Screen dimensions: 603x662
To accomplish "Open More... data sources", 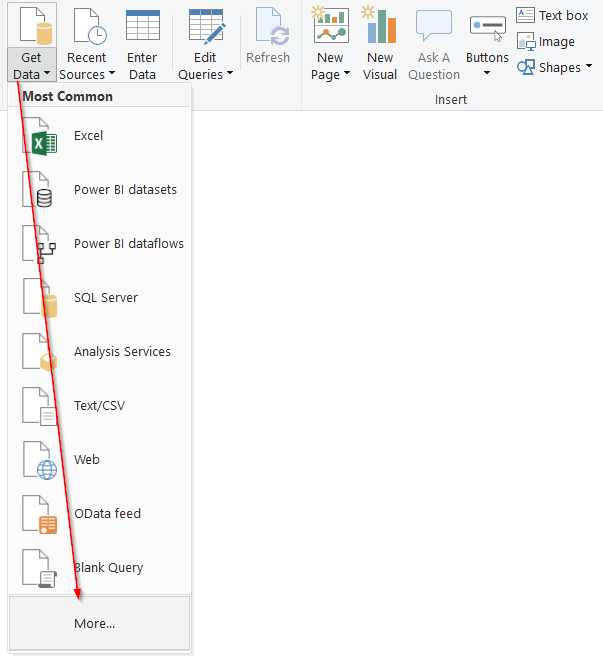I will pos(100,623).
